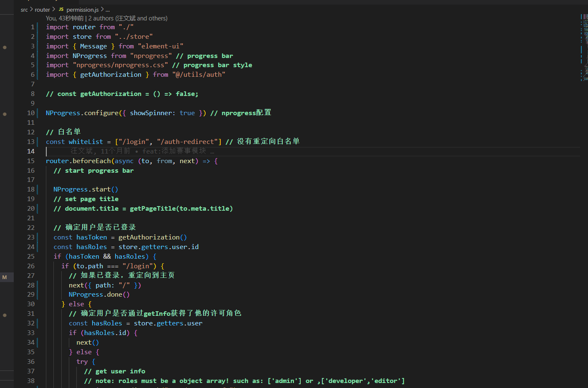Screen dimensions: 588x388
Task: Click the start() call on line 18
Action: point(105,189)
